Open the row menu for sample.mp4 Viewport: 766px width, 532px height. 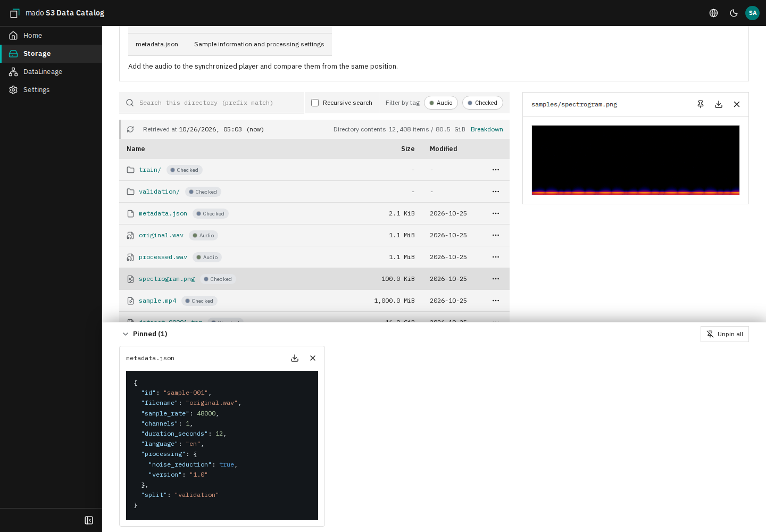tap(496, 301)
